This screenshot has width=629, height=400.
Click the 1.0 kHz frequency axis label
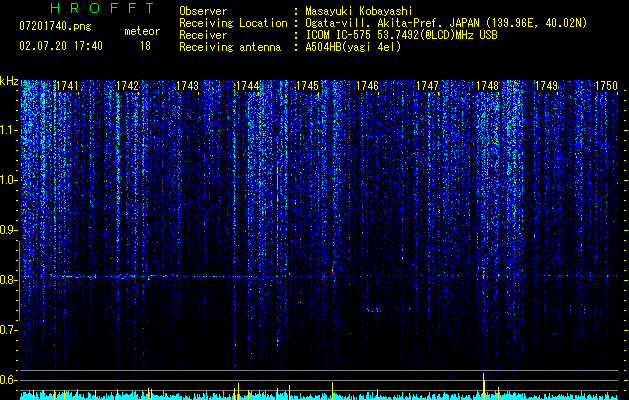(x=9, y=180)
